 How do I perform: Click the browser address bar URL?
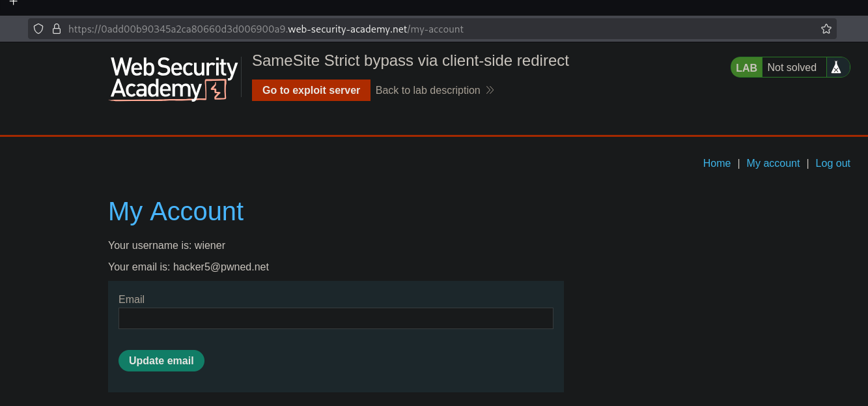point(266,29)
